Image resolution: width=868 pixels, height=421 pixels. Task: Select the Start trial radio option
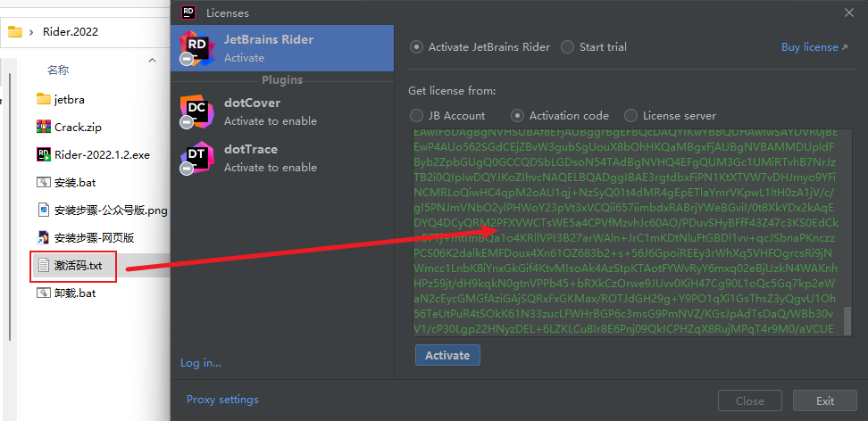(x=567, y=47)
